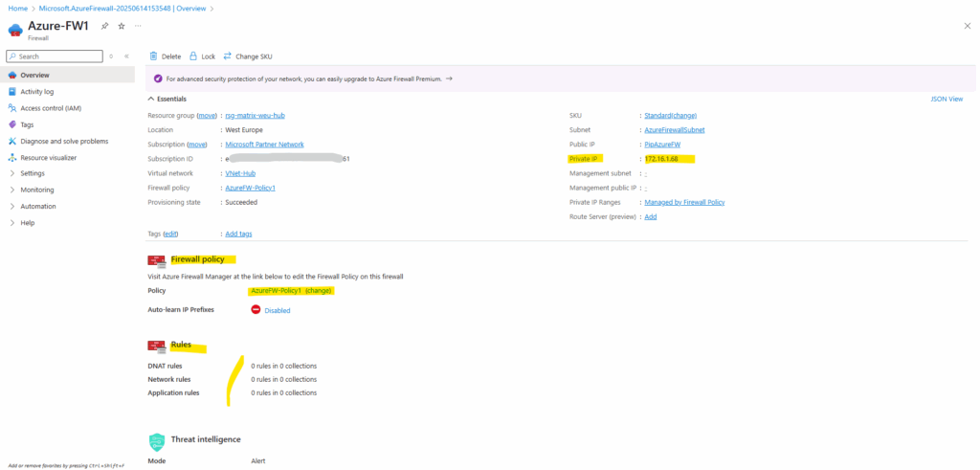Image resolution: width=980 pixels, height=470 pixels.
Task: Expand the Automation menu group
Action: point(12,206)
